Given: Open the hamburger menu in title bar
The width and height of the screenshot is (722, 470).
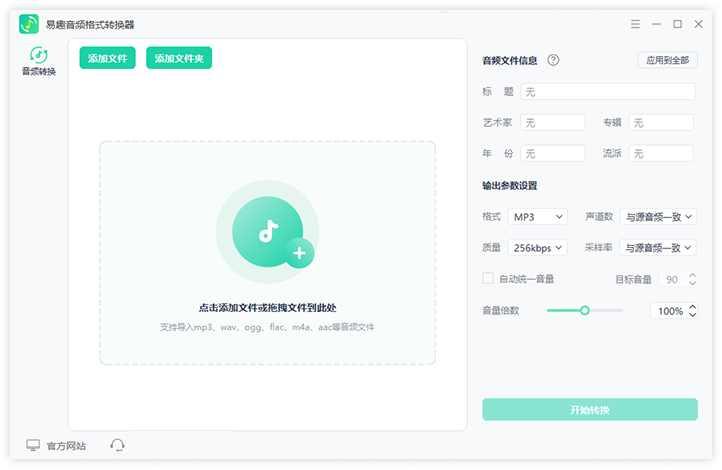Looking at the screenshot, I should [x=635, y=24].
